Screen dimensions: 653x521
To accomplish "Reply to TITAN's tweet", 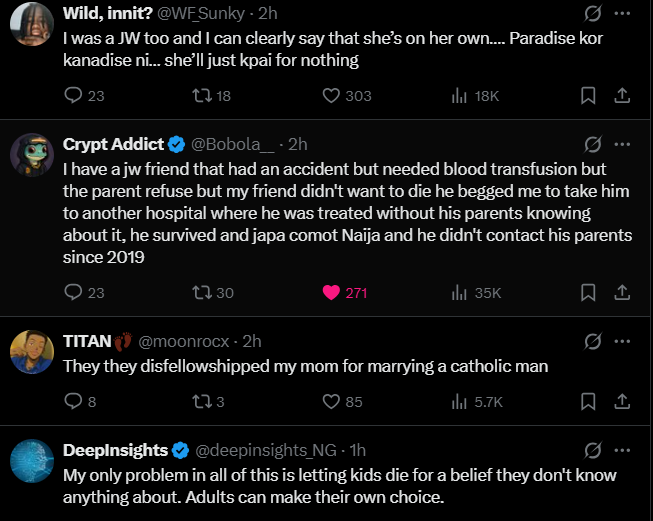I will click(73, 402).
